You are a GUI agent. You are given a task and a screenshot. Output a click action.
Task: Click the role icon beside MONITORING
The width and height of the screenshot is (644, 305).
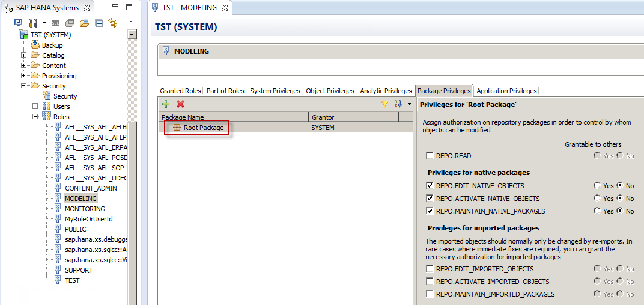click(x=58, y=209)
